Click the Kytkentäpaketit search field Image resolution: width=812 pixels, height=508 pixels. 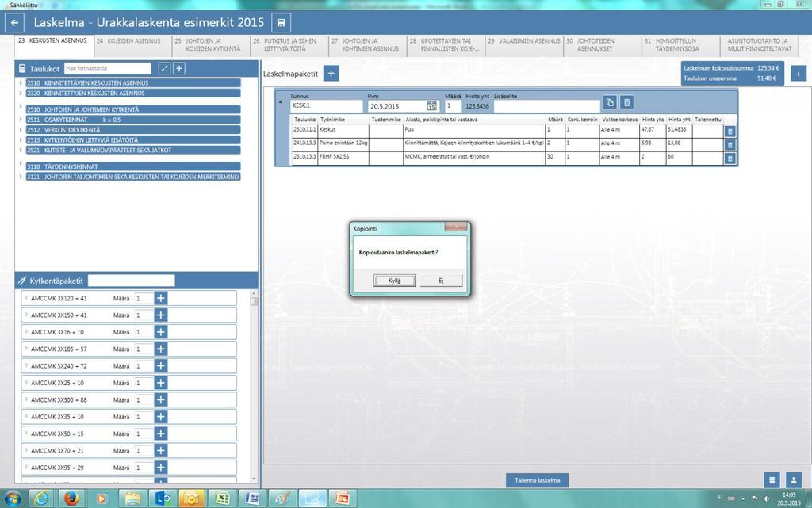132,281
